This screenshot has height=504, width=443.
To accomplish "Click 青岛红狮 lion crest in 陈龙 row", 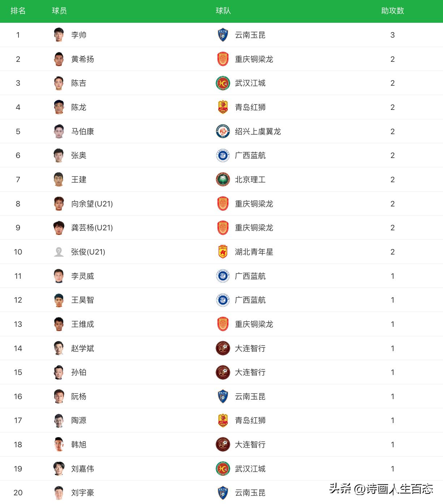I will [x=223, y=107].
